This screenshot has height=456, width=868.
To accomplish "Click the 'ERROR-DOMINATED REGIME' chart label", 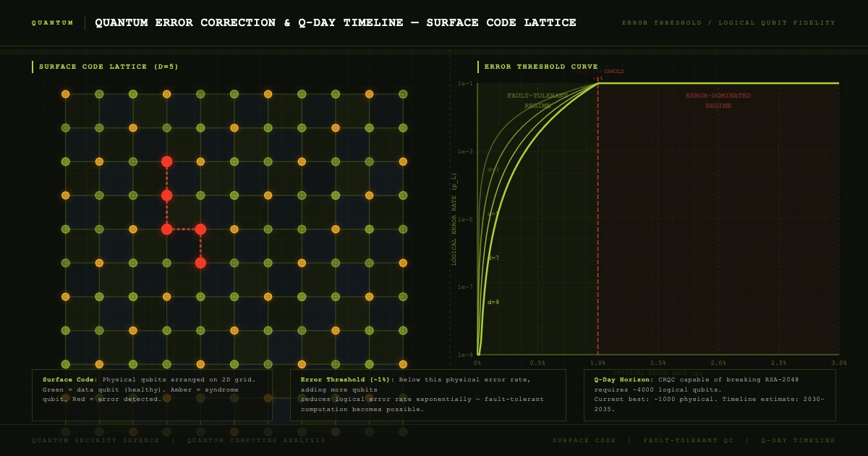I will point(718,101).
